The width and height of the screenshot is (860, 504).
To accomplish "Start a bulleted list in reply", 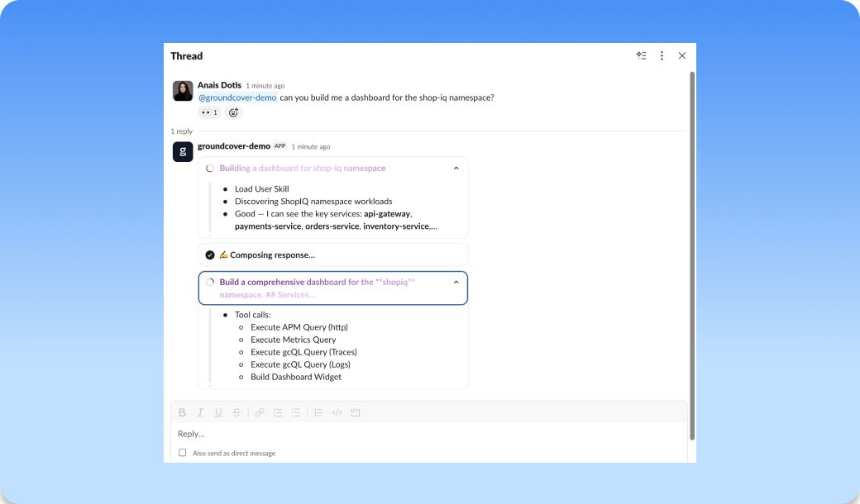I will (296, 412).
